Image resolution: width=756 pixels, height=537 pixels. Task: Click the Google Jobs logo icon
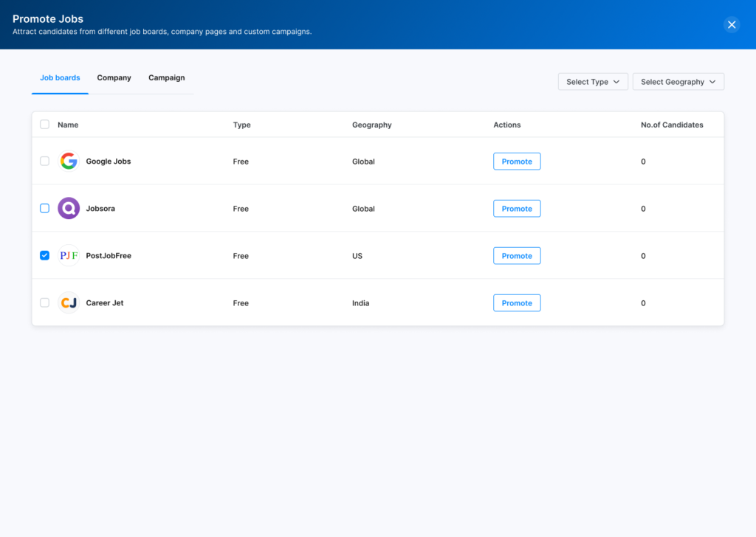coord(68,161)
